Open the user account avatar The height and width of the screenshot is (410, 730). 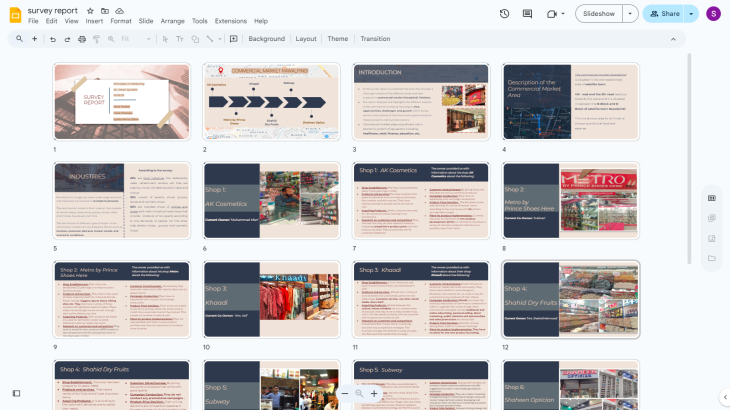(713, 14)
